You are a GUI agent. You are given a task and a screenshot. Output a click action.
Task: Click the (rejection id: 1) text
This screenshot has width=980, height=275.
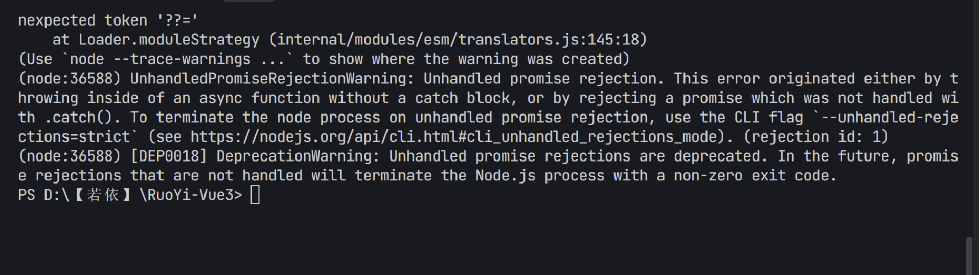[x=815, y=137]
